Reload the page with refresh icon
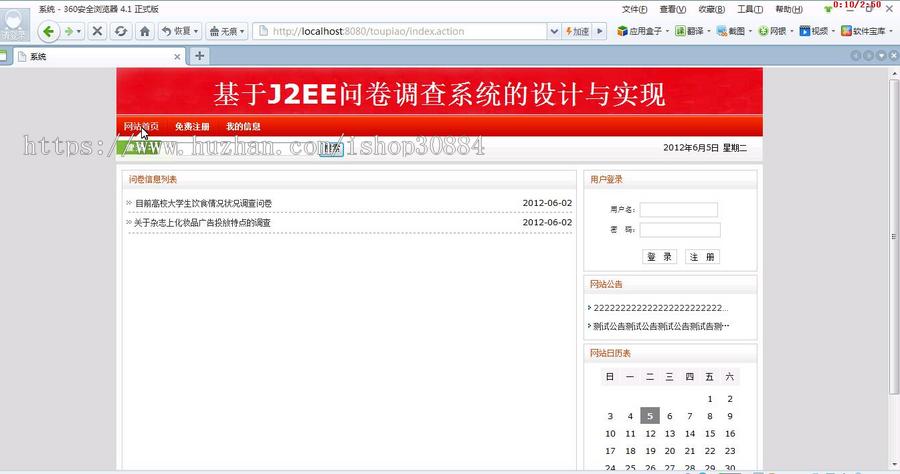 (121, 31)
